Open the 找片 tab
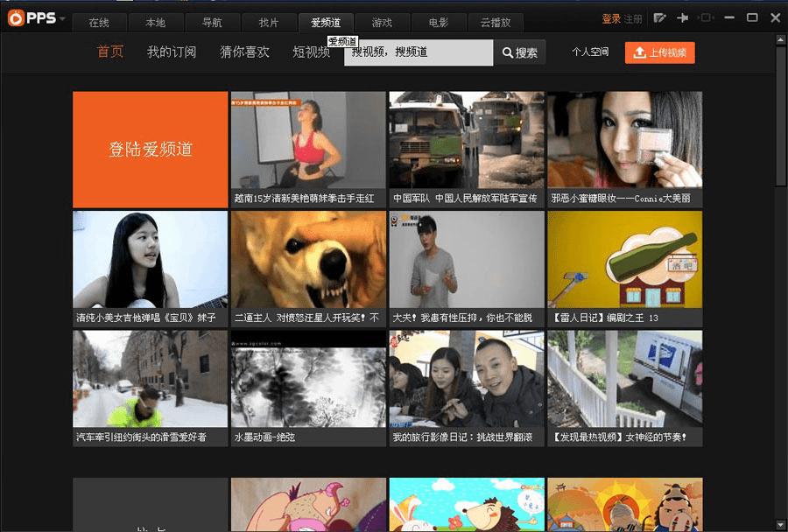788x532 pixels. [x=269, y=23]
